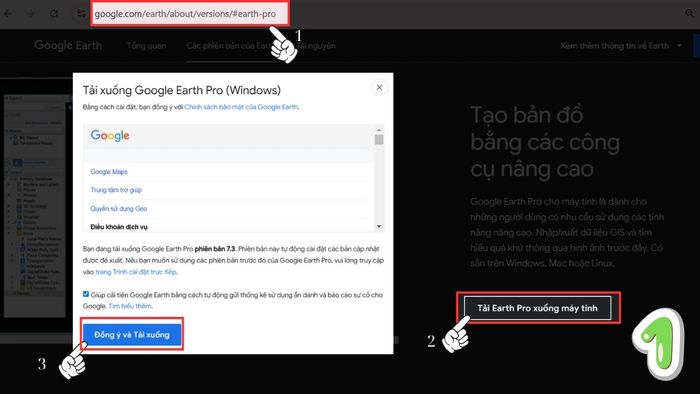Click Tải Earth Pro xuống máy tính button

tap(538, 308)
